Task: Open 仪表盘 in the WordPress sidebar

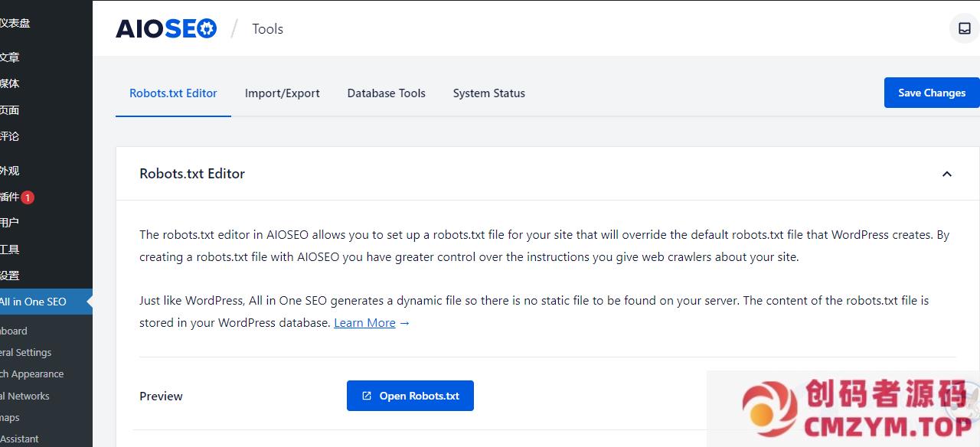Action: click(x=15, y=23)
